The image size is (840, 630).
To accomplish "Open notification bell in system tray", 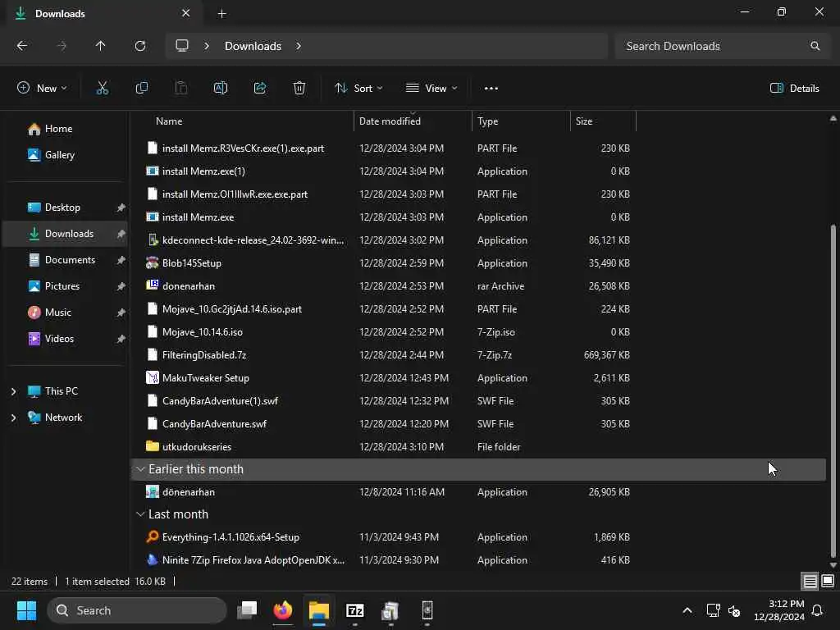I will click(x=818, y=610).
